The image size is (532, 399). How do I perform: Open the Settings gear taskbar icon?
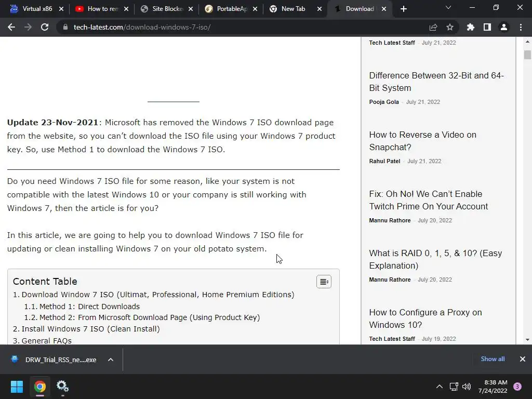(62, 387)
